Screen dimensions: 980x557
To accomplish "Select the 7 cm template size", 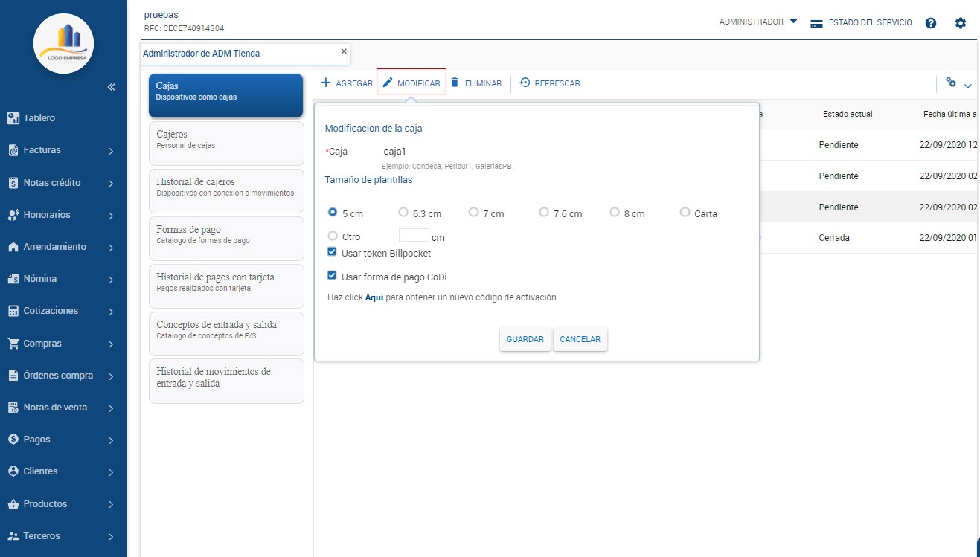I will [x=473, y=213].
